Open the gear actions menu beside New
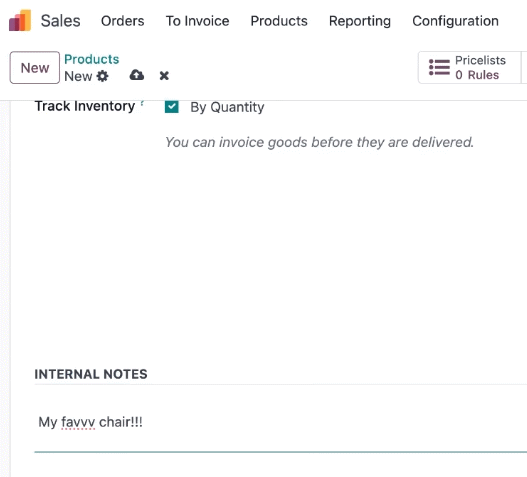This screenshot has height=477, width=527. (103, 76)
